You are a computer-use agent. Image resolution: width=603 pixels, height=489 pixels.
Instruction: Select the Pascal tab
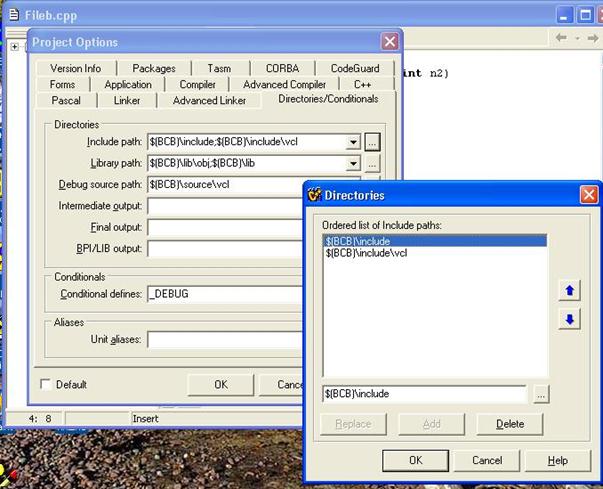click(x=66, y=100)
